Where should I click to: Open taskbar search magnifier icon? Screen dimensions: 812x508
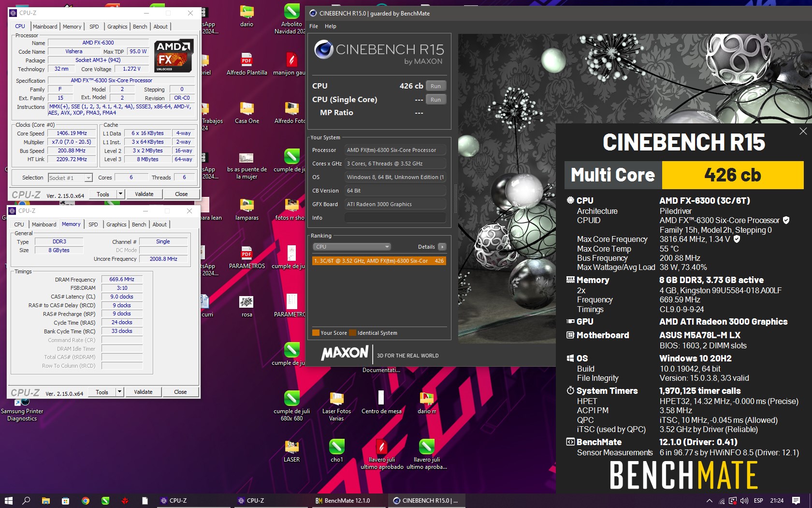pyautogui.click(x=27, y=500)
